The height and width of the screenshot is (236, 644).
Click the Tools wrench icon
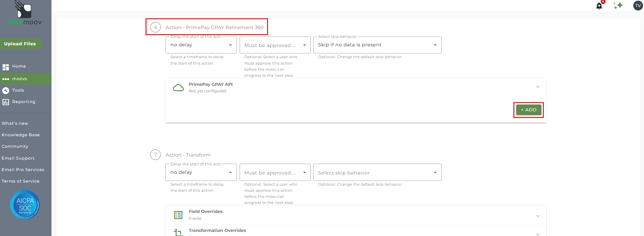point(6,90)
